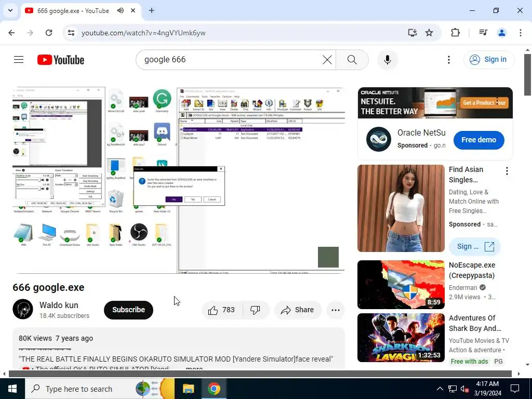
Task: Click the magnifier search button
Action: pos(352,60)
